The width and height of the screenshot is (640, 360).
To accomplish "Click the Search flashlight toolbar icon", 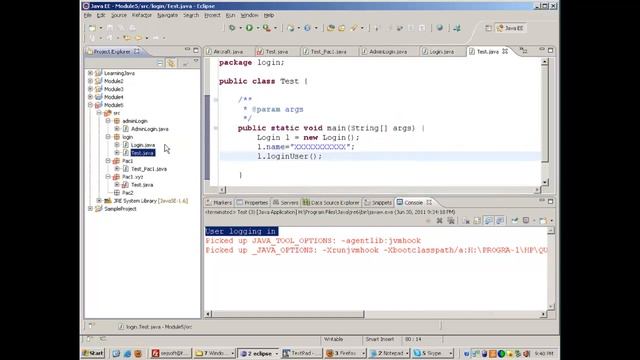I will point(353,28).
